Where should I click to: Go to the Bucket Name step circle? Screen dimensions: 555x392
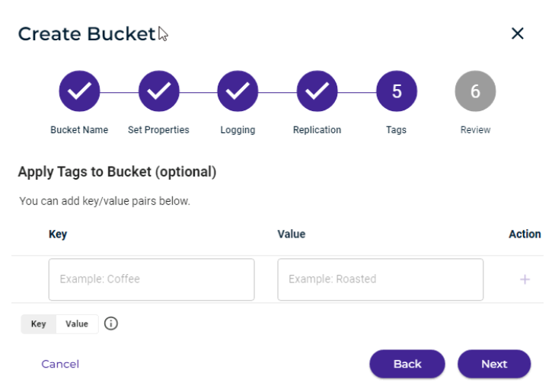[79, 91]
